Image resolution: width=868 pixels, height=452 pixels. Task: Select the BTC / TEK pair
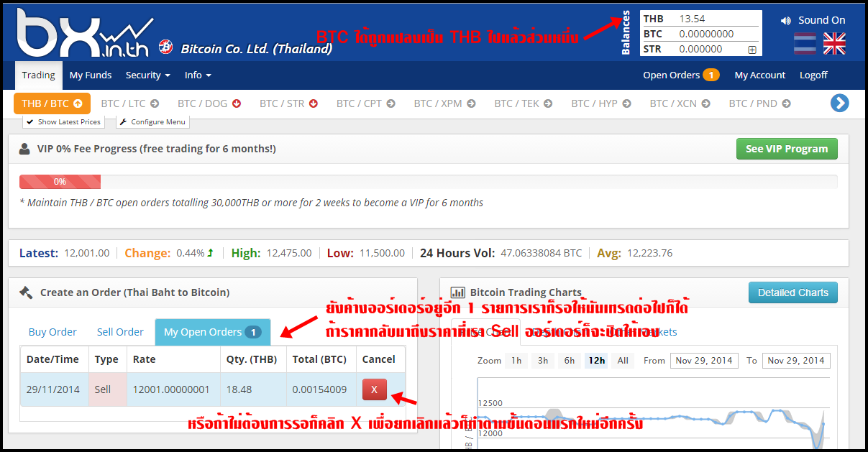tap(523, 103)
